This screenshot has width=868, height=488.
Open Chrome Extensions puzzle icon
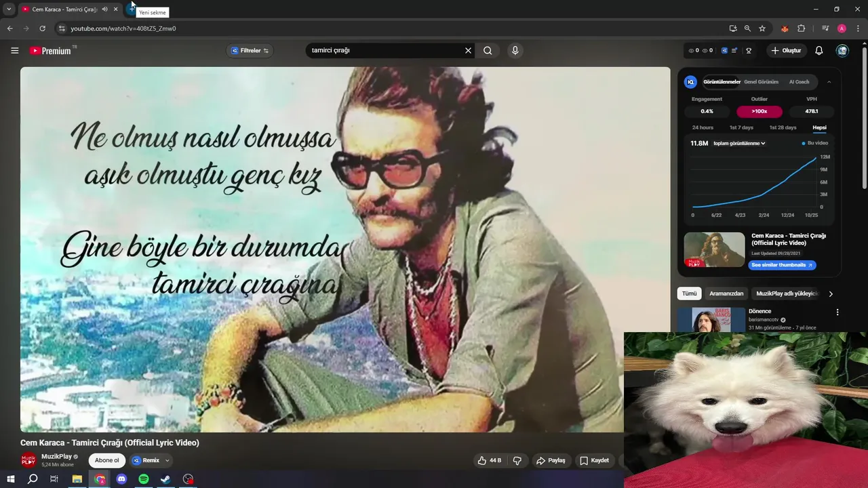pyautogui.click(x=801, y=28)
